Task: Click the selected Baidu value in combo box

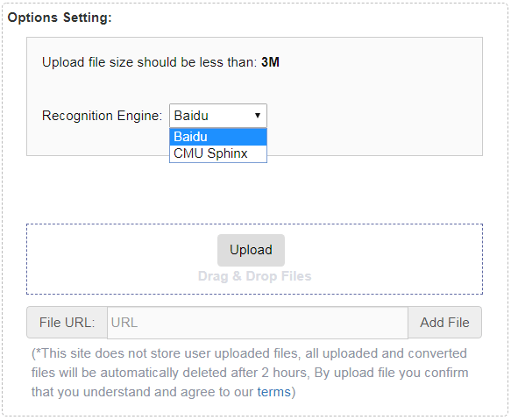Action: (x=191, y=116)
